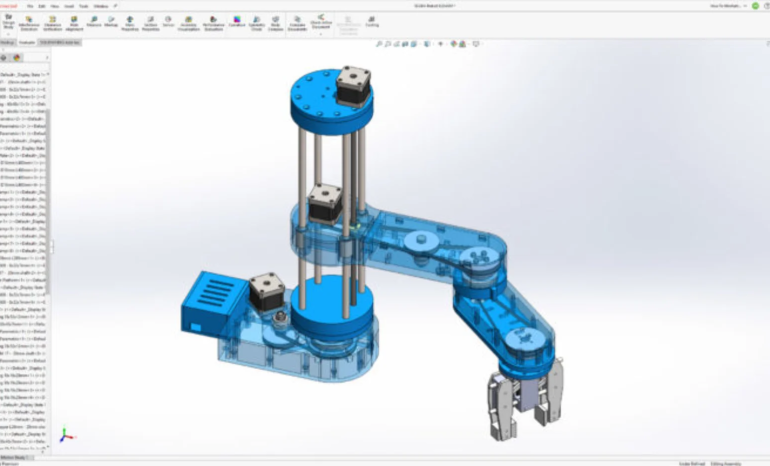Toggle Curvature display on the model
770x466 pixels.
(237, 21)
